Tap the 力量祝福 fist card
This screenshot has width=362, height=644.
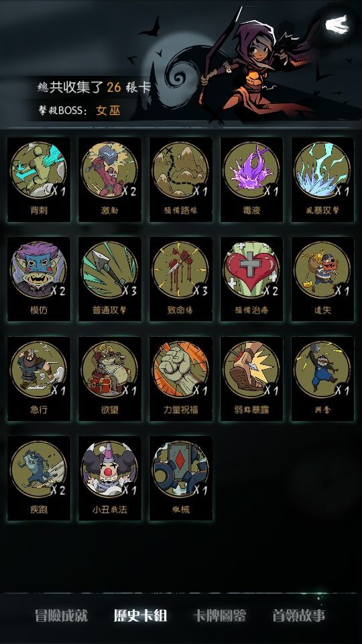[x=180, y=379]
